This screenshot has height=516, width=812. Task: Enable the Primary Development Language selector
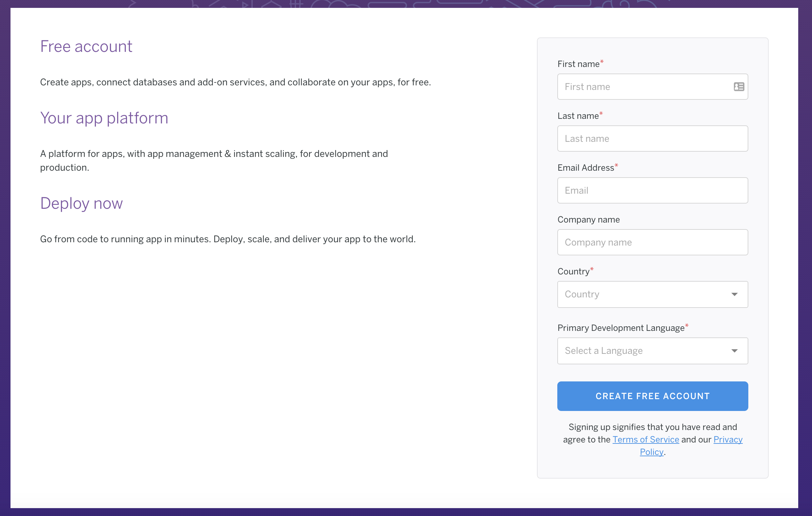coord(652,350)
